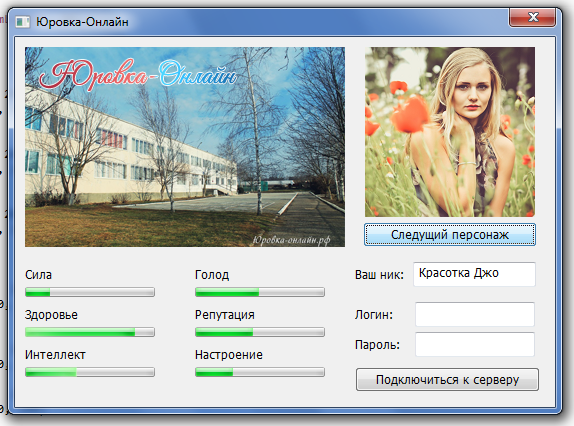
Task: Click the Интеллект progress bar
Action: coord(90,372)
